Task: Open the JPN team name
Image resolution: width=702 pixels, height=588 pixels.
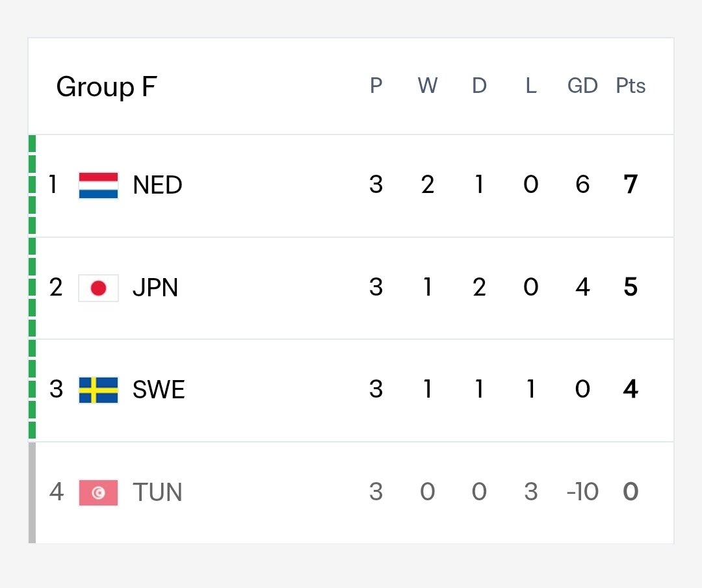Action: click(x=155, y=287)
